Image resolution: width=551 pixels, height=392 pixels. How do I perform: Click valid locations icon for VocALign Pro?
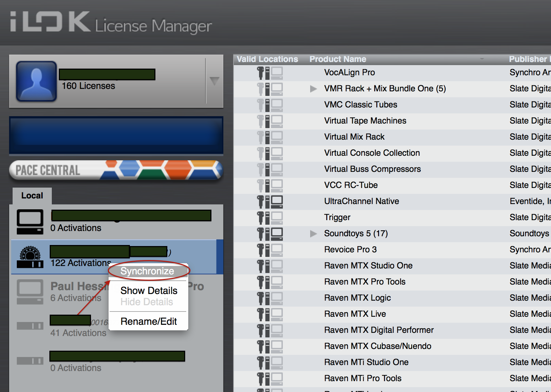click(270, 73)
